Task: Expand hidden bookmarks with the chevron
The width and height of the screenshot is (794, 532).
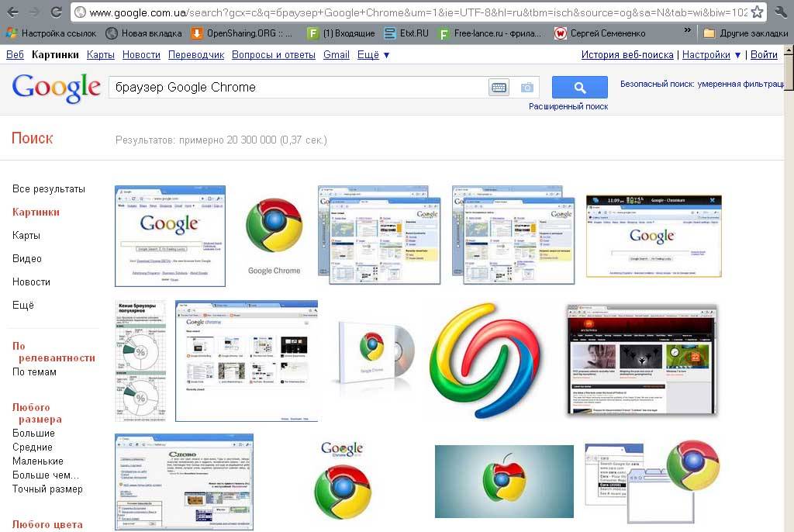Action: click(x=687, y=31)
